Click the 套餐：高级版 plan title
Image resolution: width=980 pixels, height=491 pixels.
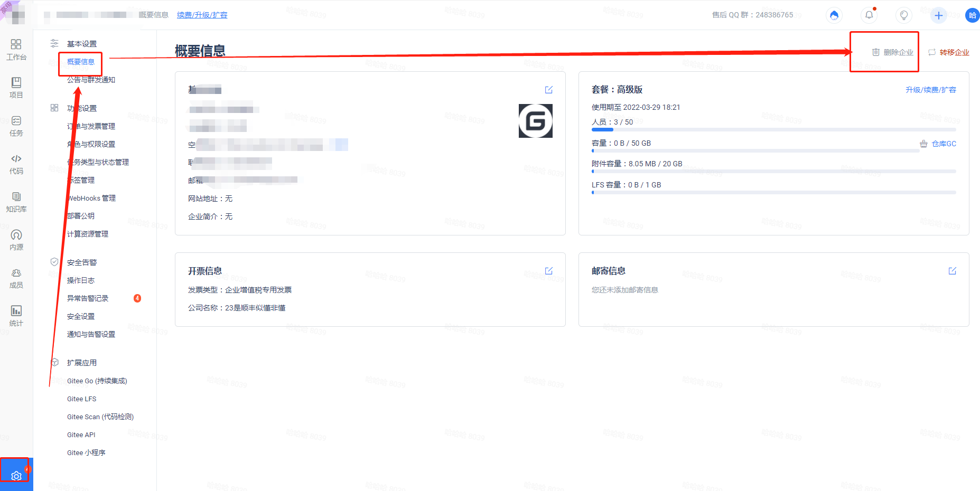pos(617,90)
